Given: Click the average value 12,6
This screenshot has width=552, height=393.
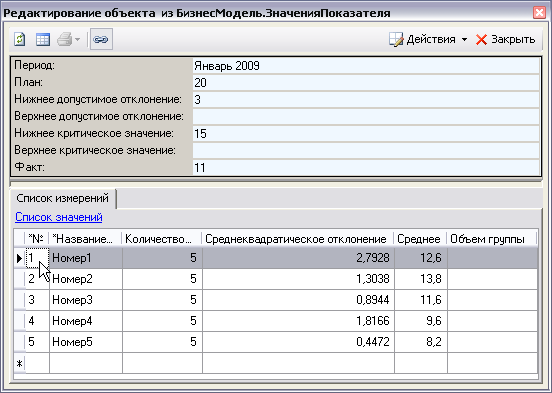Looking at the screenshot, I should click(421, 258).
